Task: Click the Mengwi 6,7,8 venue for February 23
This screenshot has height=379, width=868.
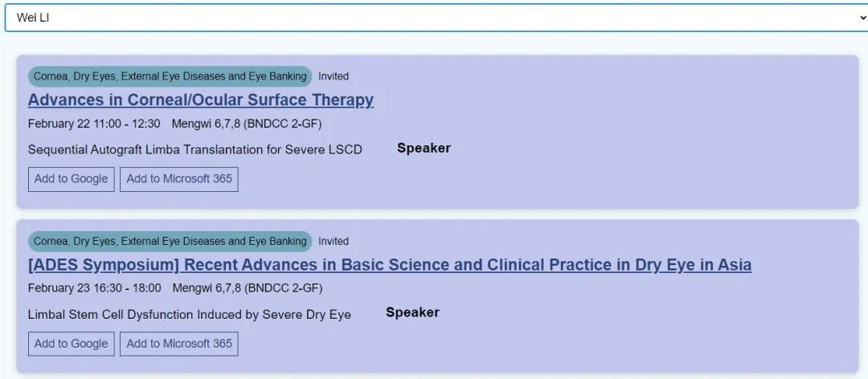Action: [x=247, y=288]
